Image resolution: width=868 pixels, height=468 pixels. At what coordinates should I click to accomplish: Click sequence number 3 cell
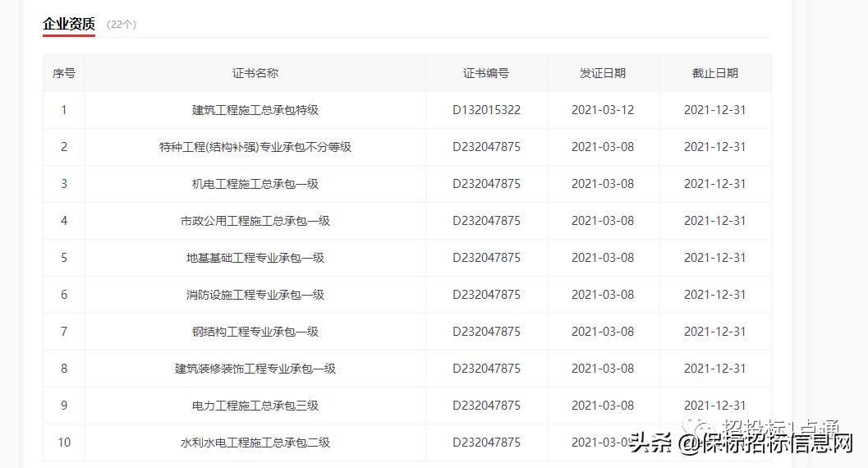(64, 184)
